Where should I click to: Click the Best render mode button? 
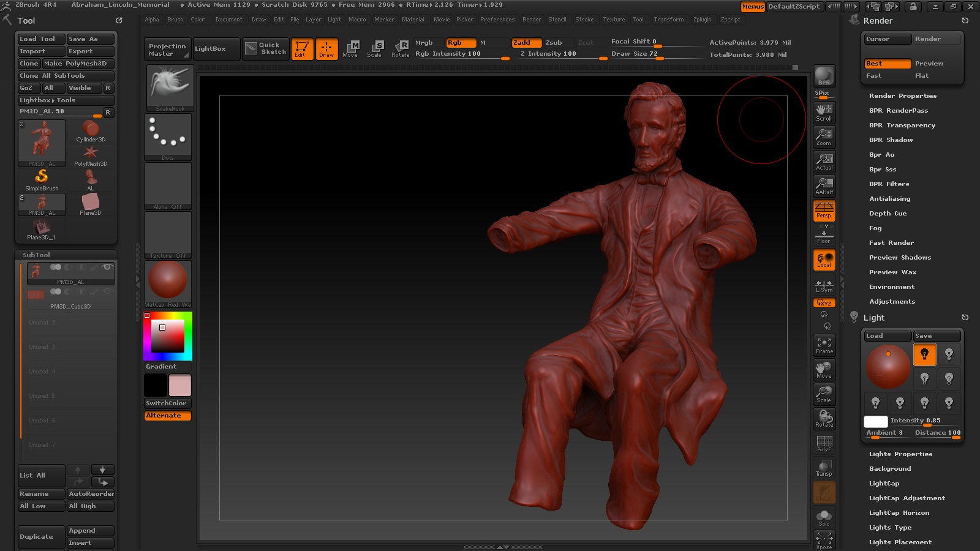[888, 64]
